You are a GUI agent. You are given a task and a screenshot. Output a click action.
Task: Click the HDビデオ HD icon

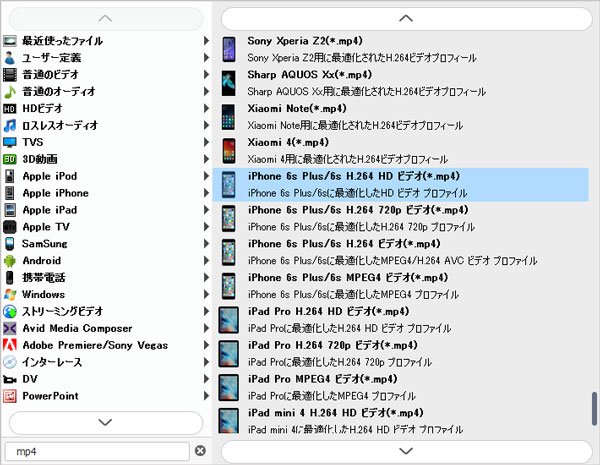(x=10, y=109)
